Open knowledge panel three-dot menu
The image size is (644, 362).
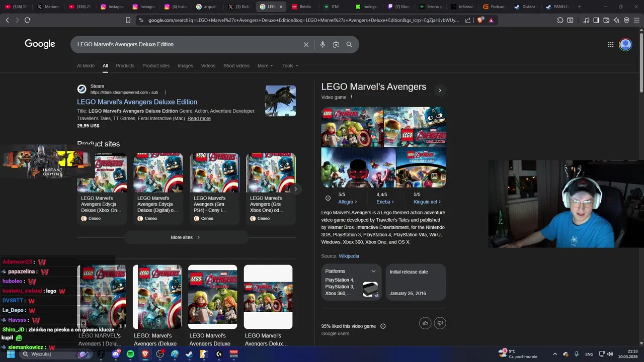pyautogui.click(x=351, y=97)
